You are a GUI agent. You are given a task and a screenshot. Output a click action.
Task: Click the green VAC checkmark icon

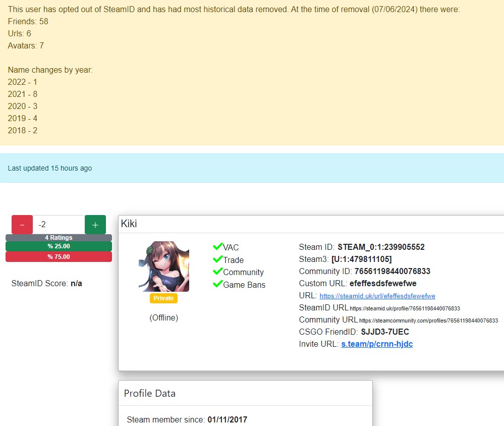coord(217,247)
